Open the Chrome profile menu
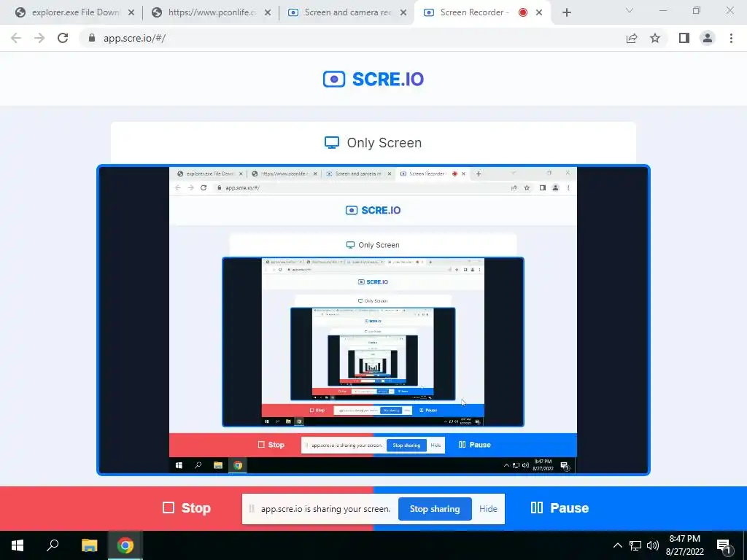 (708, 38)
